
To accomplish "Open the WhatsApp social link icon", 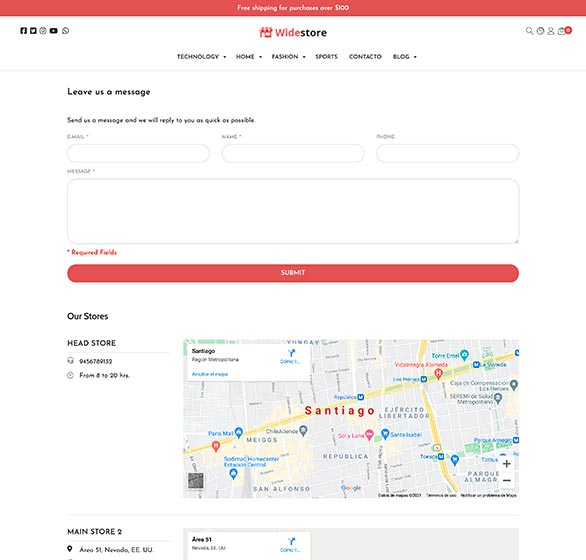I will coord(65,31).
